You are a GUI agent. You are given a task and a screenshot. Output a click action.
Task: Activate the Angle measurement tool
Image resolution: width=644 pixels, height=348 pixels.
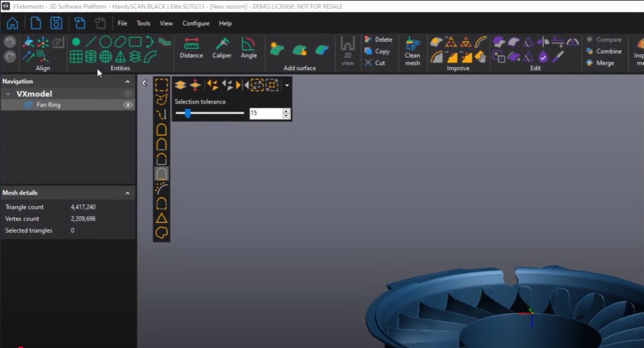(248, 48)
